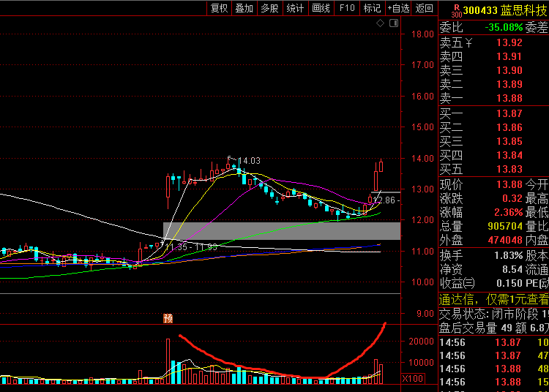Open the 复权 menu

[219, 8]
